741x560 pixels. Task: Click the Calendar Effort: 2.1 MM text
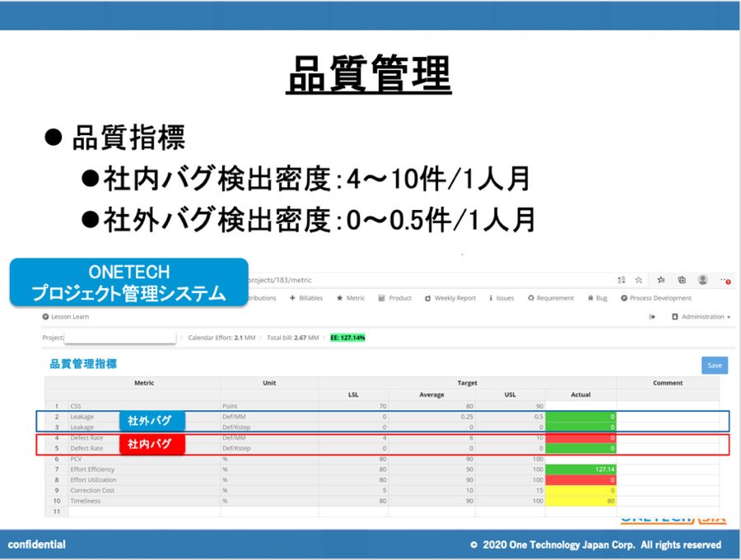221,338
